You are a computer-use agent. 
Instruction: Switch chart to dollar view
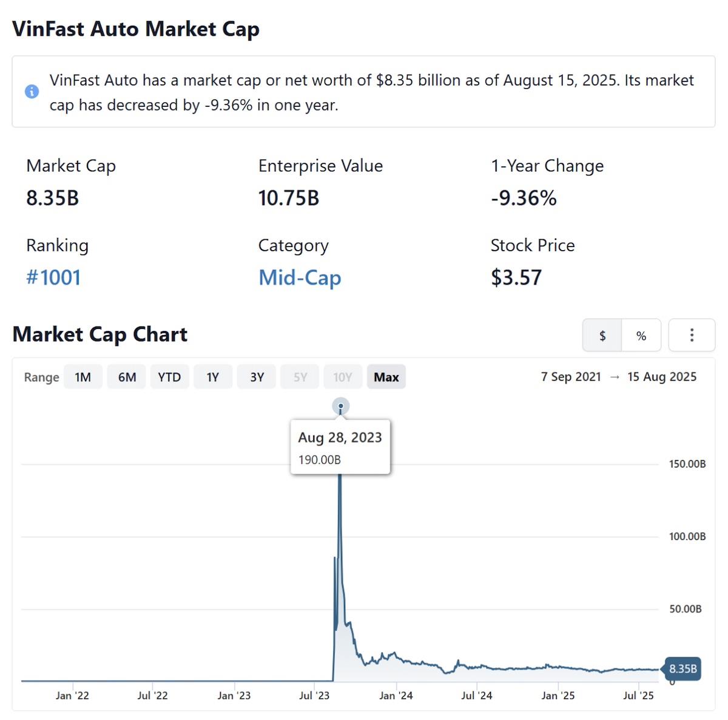tap(602, 335)
